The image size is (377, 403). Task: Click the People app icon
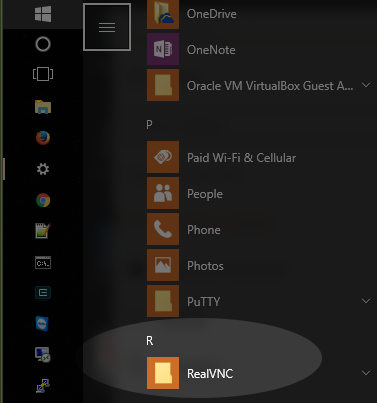pyautogui.click(x=163, y=193)
